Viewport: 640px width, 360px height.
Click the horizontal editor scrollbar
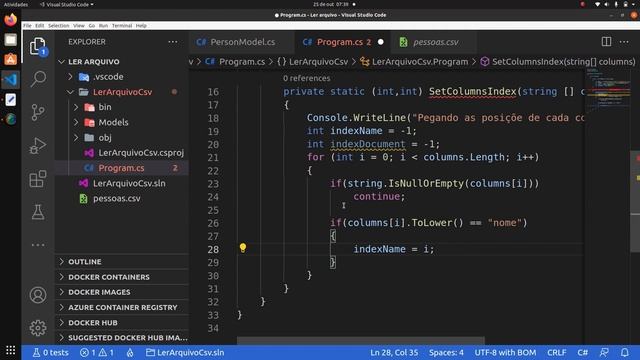point(361,340)
